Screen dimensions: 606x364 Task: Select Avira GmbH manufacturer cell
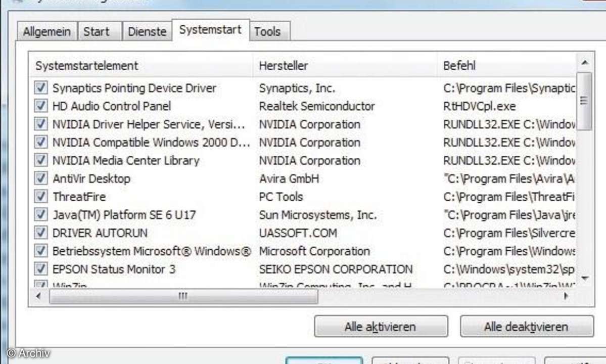point(289,179)
